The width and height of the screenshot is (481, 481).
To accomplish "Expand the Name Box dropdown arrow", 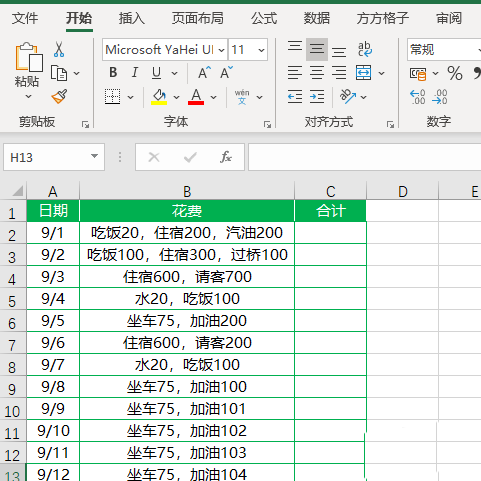I will (95, 156).
